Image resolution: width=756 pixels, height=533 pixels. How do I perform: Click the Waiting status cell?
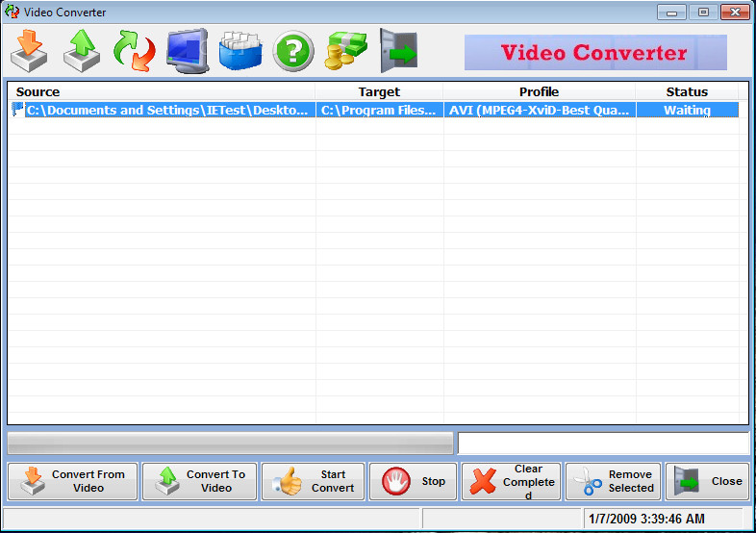click(687, 110)
